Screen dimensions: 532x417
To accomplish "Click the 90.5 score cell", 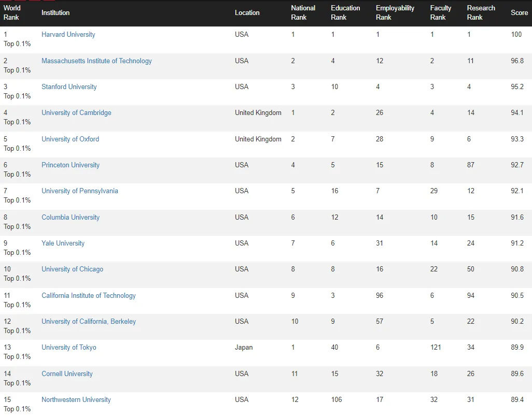I will 517,296.
